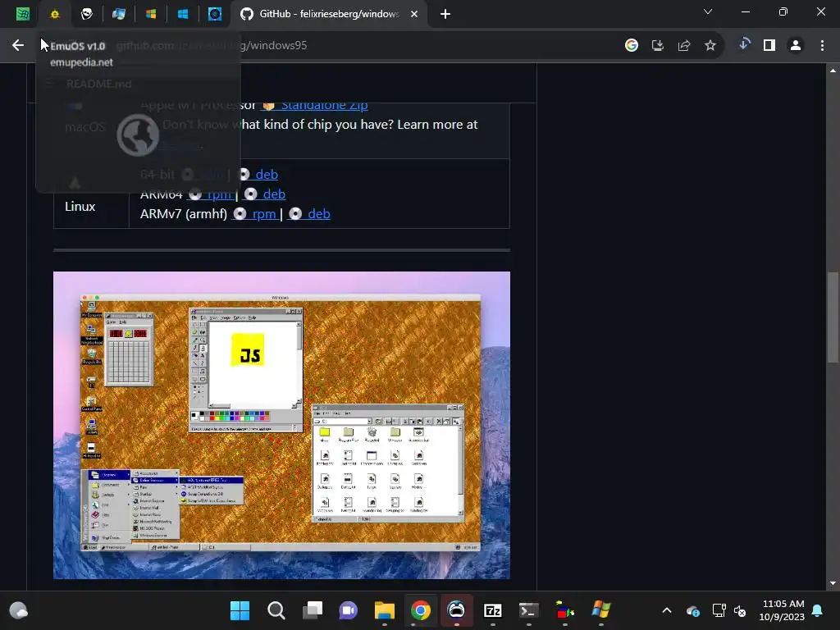Open the downloads arrow icon in toolbar

point(744,44)
